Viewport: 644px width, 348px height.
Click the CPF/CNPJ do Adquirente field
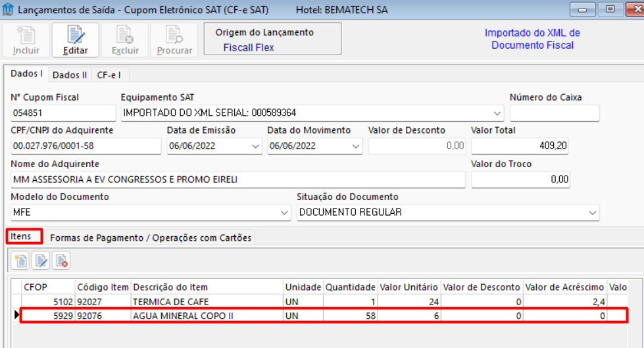pos(86,146)
